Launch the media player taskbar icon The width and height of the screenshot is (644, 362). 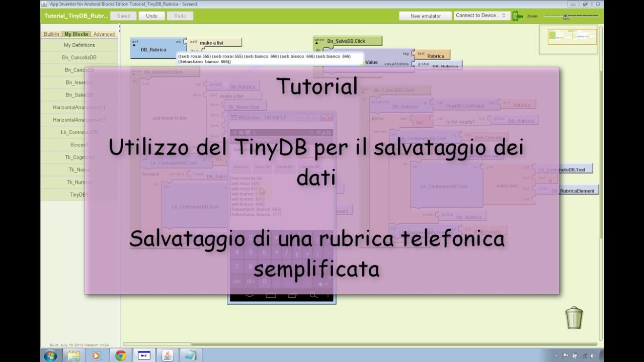(97, 355)
